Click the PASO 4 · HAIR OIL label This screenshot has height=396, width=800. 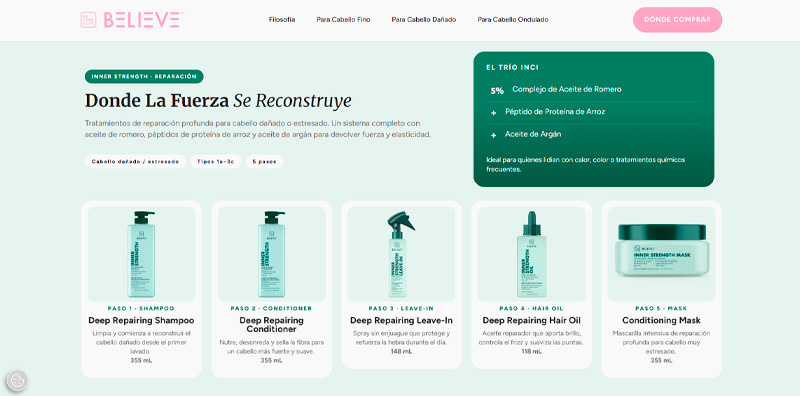pyautogui.click(x=532, y=309)
